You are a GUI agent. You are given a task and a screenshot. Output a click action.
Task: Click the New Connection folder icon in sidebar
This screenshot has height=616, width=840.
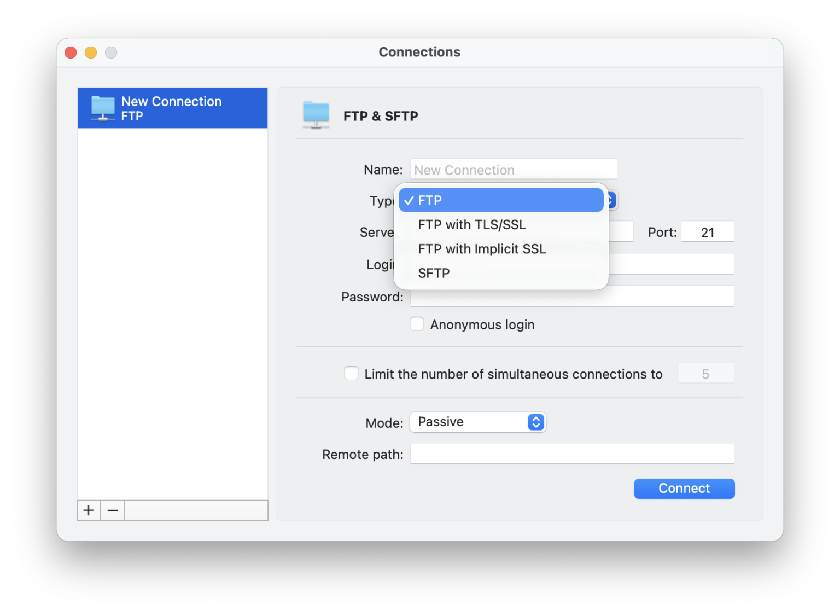click(103, 108)
